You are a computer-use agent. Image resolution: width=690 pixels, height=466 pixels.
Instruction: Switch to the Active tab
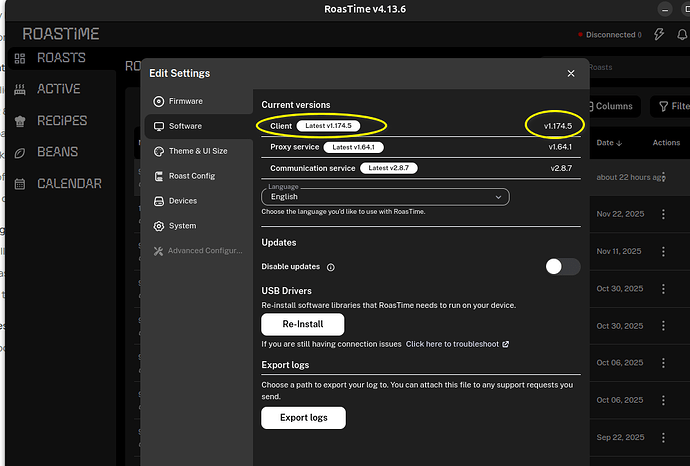click(58, 89)
